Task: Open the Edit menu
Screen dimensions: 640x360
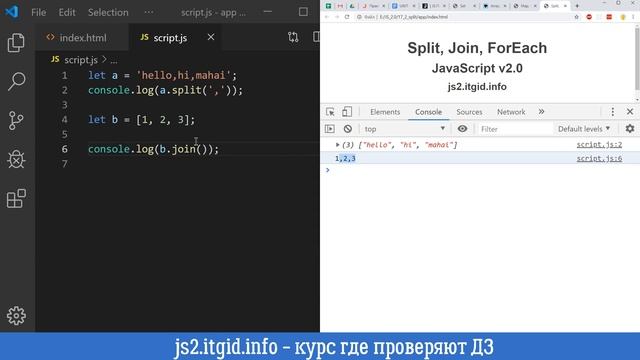Action: (x=67, y=12)
